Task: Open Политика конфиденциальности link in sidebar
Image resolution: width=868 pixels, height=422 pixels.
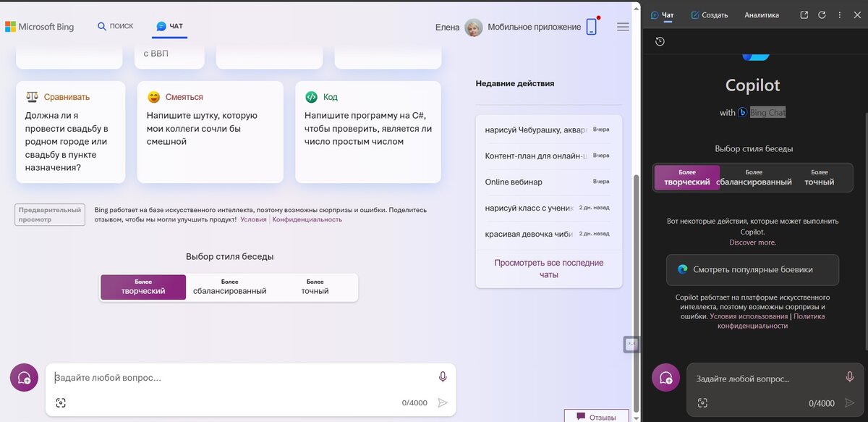Action: pyautogui.click(x=771, y=321)
